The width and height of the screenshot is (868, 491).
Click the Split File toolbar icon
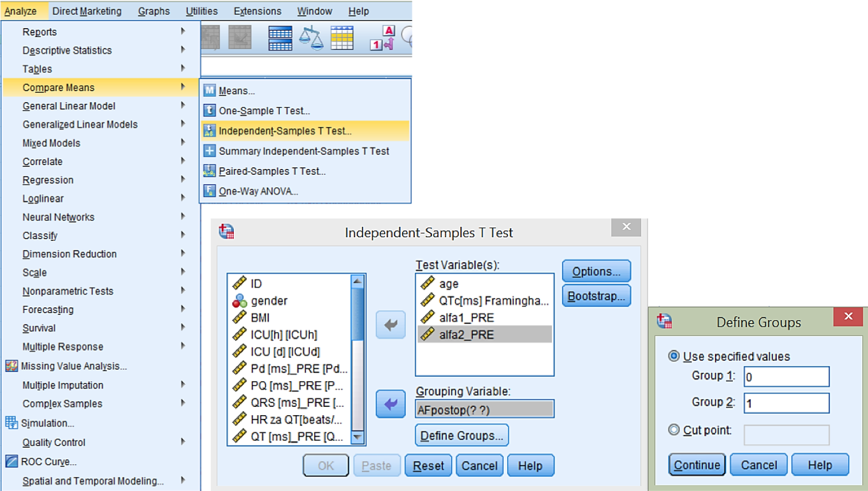[280, 38]
